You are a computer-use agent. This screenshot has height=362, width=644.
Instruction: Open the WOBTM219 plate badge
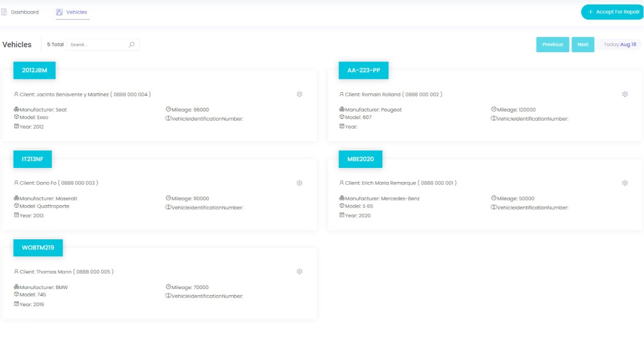click(38, 248)
